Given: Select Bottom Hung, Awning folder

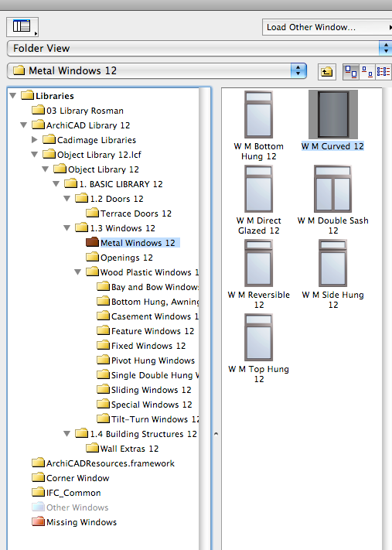Looking at the screenshot, I should click(148, 302).
